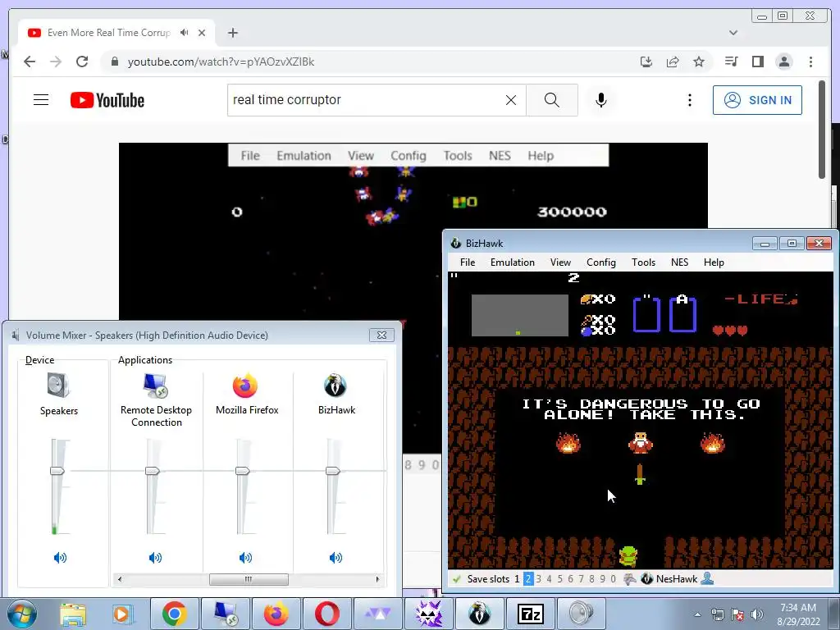This screenshot has height=630, width=840.
Task: Open Chrome three-dot menu
Action: pyautogui.click(x=810, y=62)
